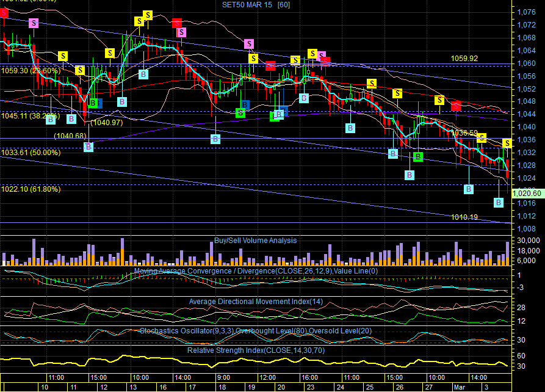The height and width of the screenshot is (392, 545).
Task: Click the cyan B marker on the 24th
Action: (x=350, y=128)
